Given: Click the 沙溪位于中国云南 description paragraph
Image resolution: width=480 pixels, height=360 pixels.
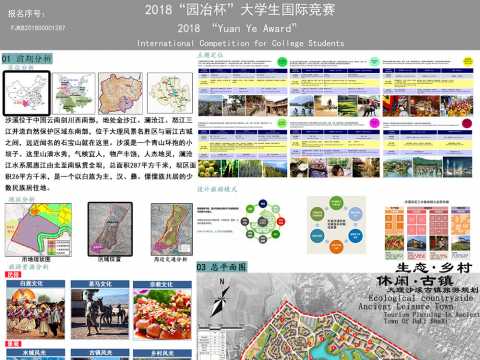Looking at the screenshot, I should pos(99,154).
